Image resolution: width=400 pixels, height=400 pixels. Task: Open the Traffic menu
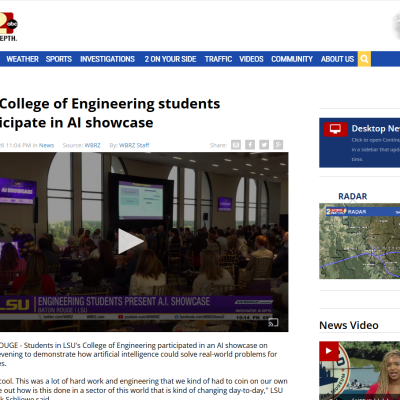(218, 59)
